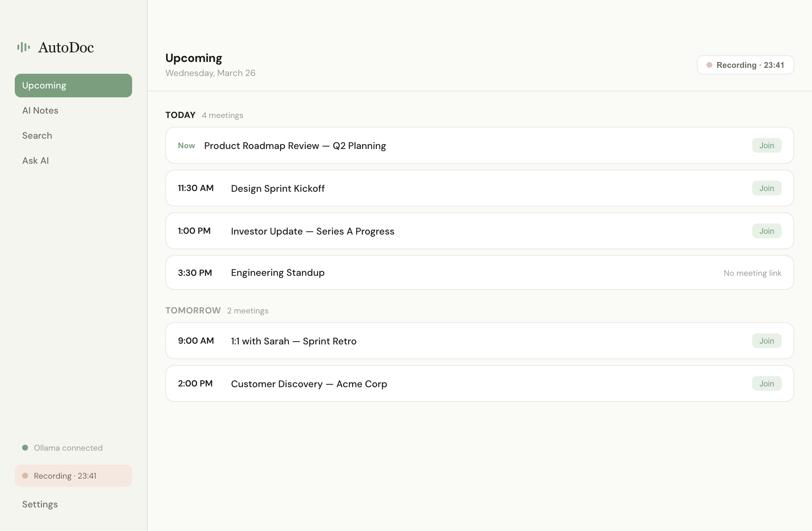Viewport: 812px width, 531px height.
Task: Open the Search section
Action: coord(37,135)
